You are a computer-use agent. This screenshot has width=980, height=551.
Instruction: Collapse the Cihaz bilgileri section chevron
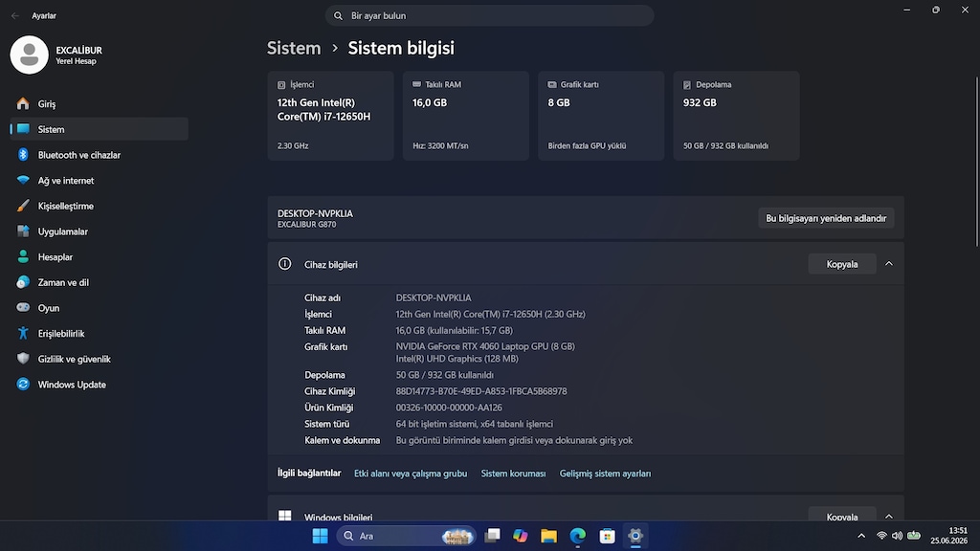coord(889,264)
